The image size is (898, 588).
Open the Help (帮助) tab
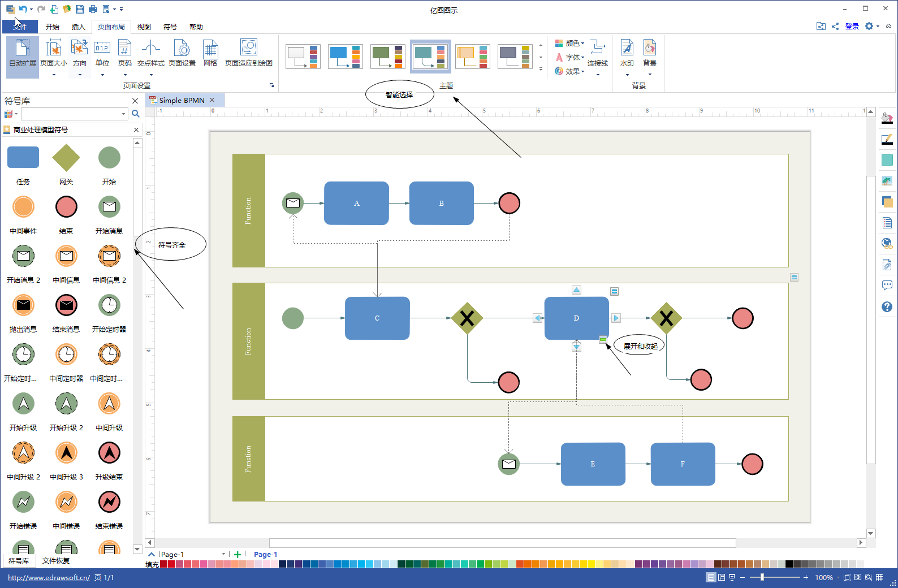tap(196, 27)
